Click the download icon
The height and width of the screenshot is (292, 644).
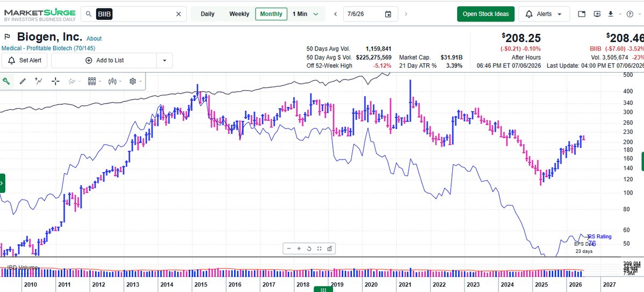click(611, 14)
